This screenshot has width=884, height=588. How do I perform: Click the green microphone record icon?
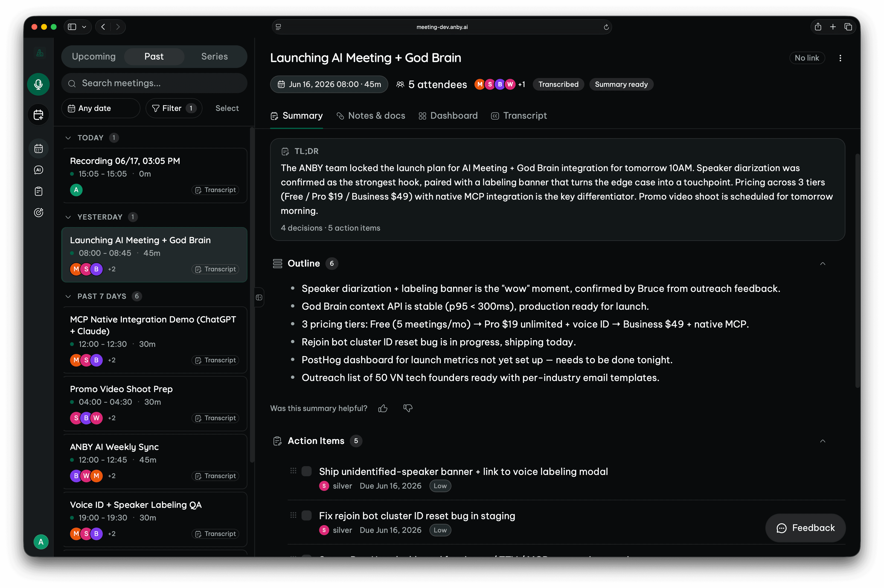[38, 84]
